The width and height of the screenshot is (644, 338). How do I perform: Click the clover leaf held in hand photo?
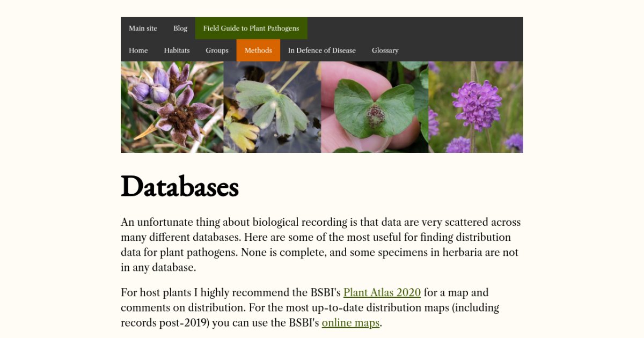(x=372, y=106)
